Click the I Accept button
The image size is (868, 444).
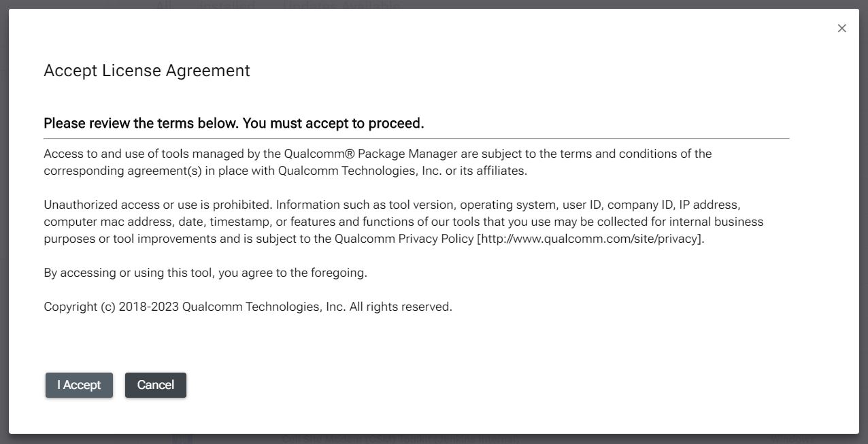[79, 385]
